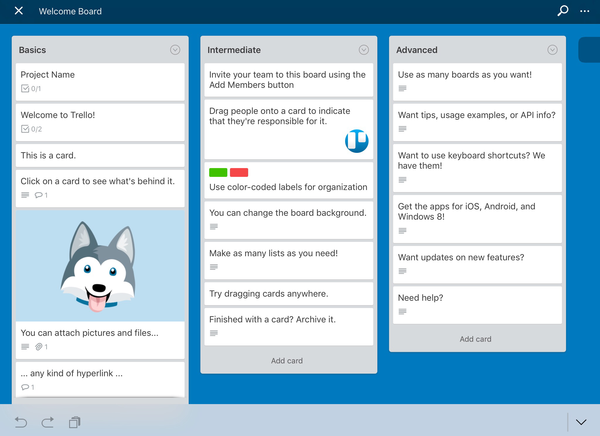Open the 'Need help?' card text

coord(421,297)
